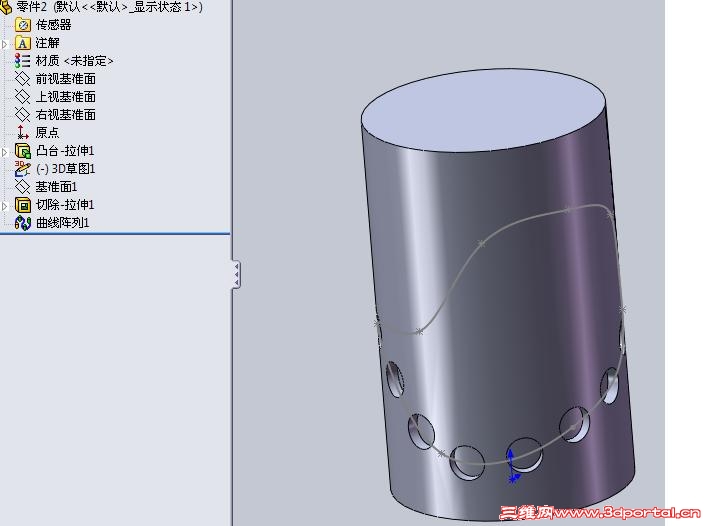Screen dimensions: 720x526
Task: Select 注解 label in the feature tree
Action: tap(48, 43)
